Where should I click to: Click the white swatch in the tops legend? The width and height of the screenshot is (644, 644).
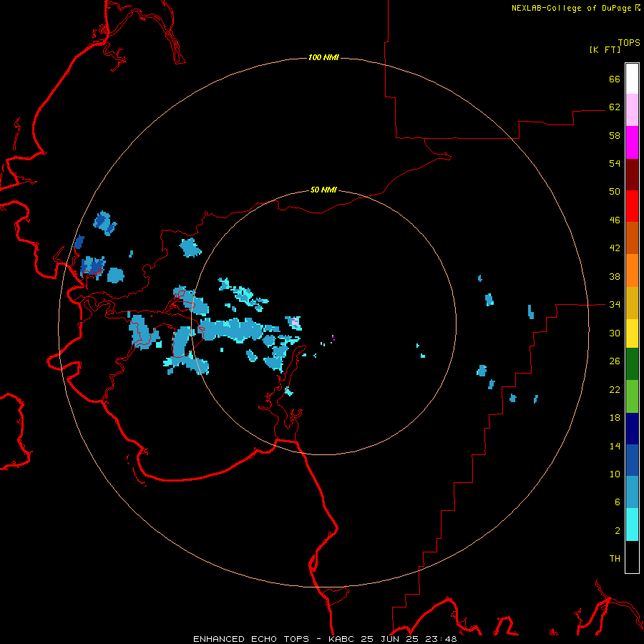[632, 79]
